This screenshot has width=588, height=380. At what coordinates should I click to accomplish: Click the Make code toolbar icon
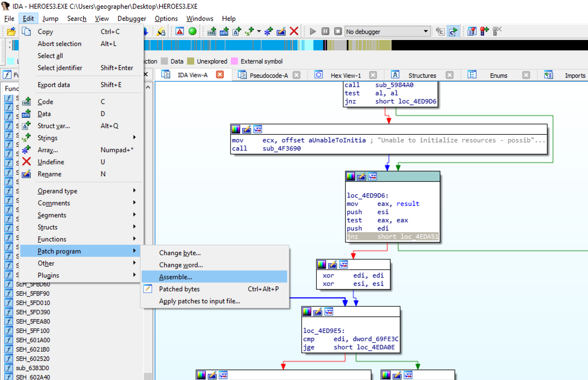211,31
